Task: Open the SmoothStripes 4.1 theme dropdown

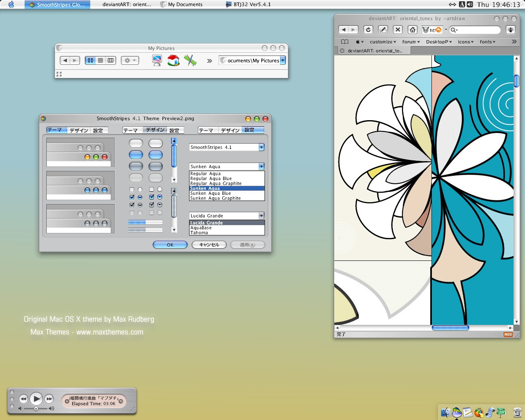Action: [261, 147]
